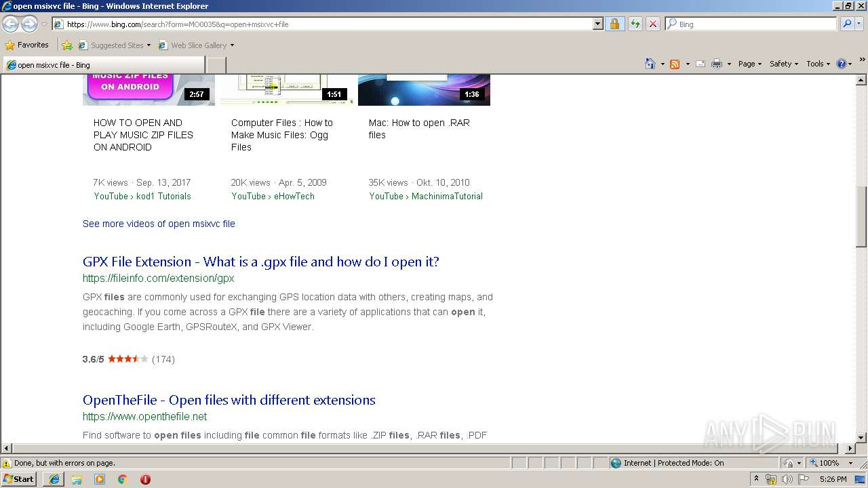This screenshot has height=488, width=868.
Task: Expand Print dropdown arrow
Action: tap(729, 64)
